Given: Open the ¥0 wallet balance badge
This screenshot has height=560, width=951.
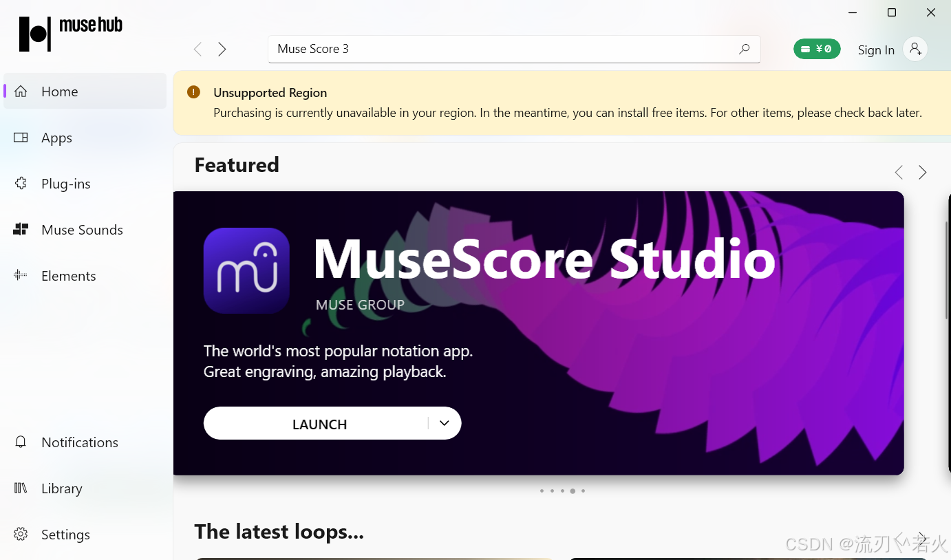Looking at the screenshot, I should (817, 49).
